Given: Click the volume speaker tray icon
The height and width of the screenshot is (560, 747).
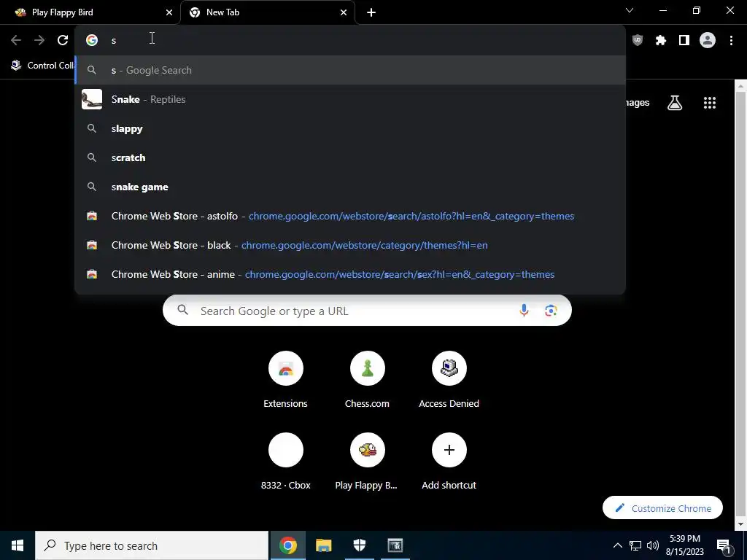Looking at the screenshot, I should pos(653,545).
